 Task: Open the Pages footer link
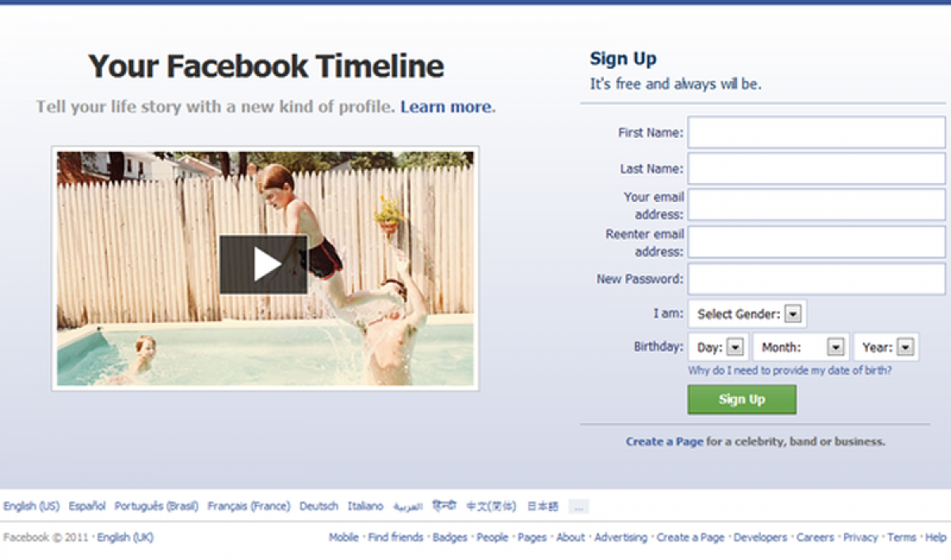[533, 537]
